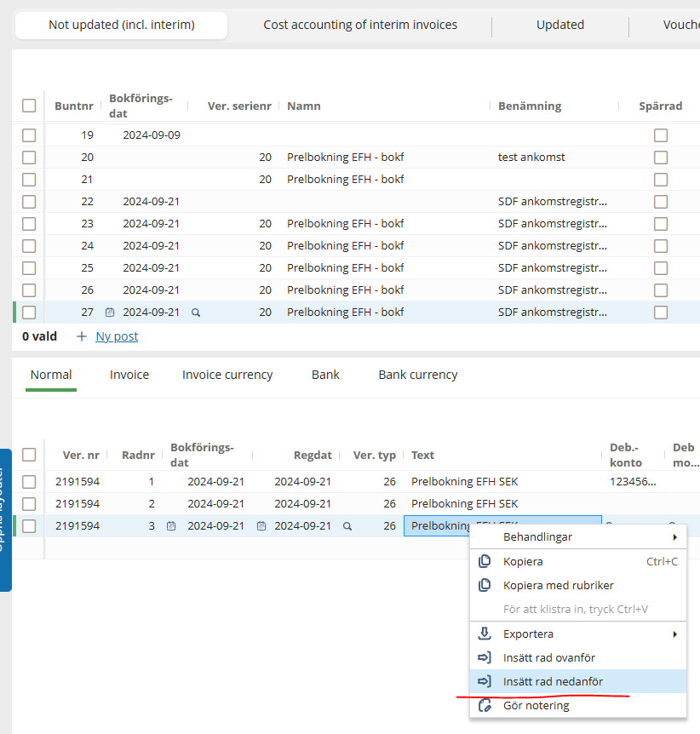Check the Spärrad box for batch 20
This screenshot has width=700, height=734.
pos(661,158)
